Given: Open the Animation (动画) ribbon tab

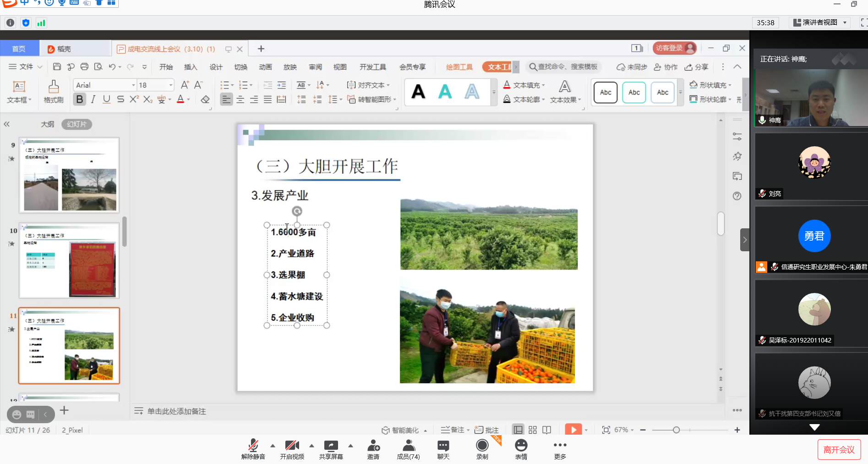Looking at the screenshot, I should pos(265,67).
